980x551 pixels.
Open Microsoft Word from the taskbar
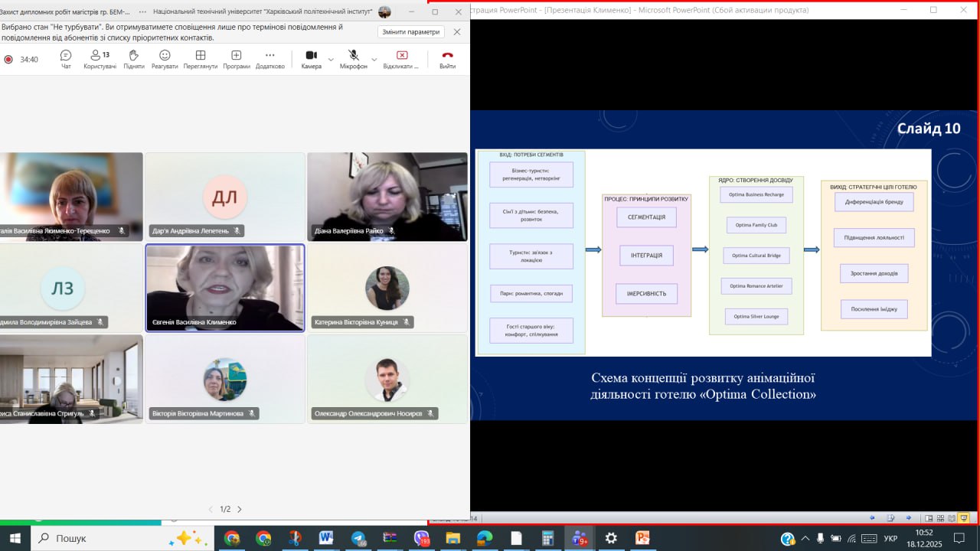point(326,538)
